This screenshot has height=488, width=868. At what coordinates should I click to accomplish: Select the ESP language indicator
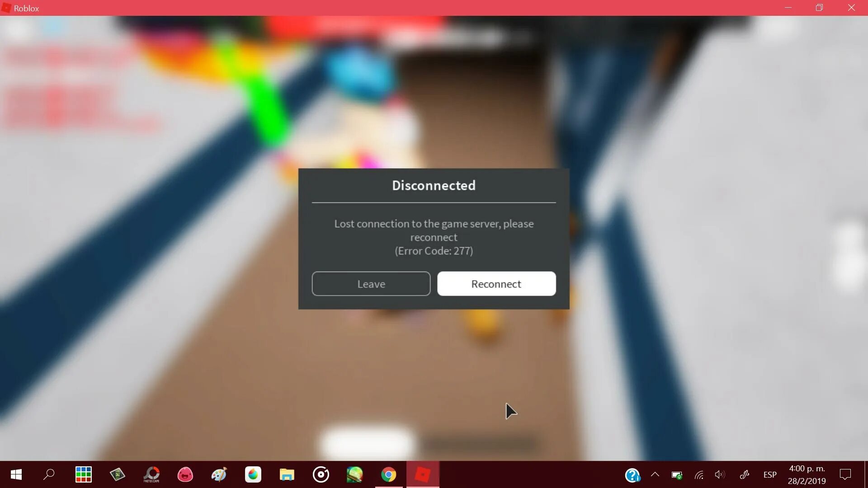coord(770,474)
